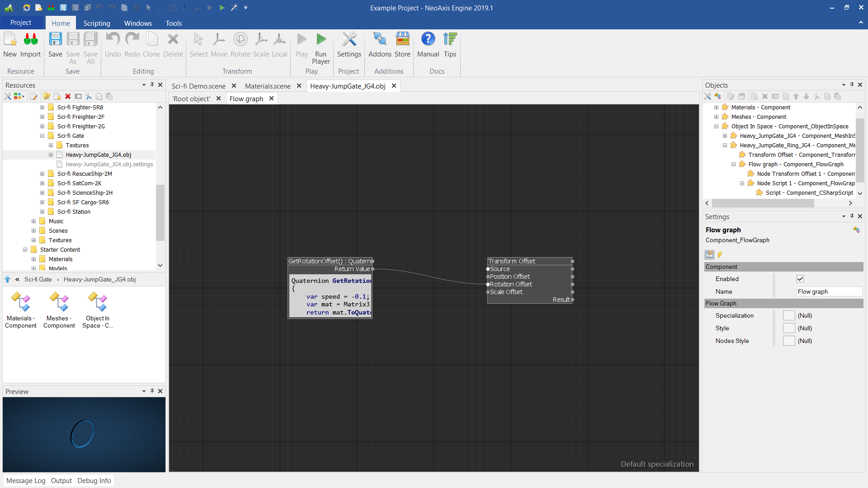Open the Debug Info panel
This screenshot has height=488, width=868.
[94, 480]
